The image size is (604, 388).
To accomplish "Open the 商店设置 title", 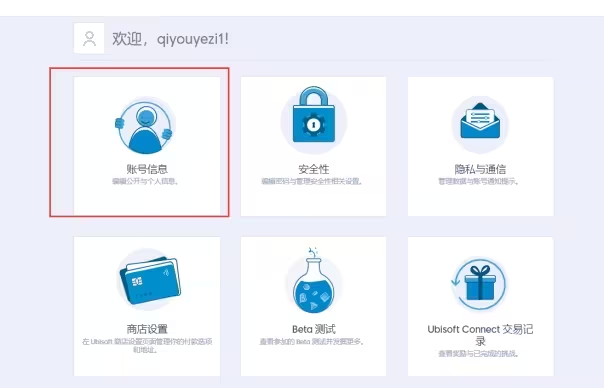I will click(x=147, y=329).
